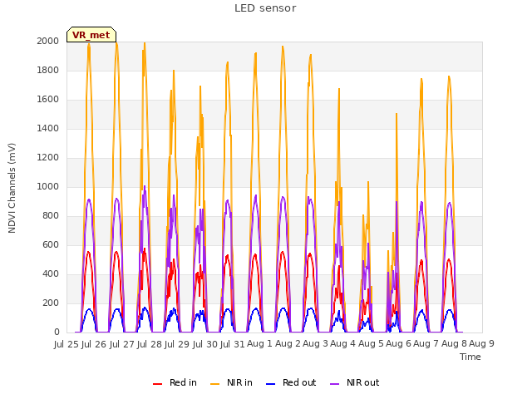Click the 200 y-axis tick label

51,303
